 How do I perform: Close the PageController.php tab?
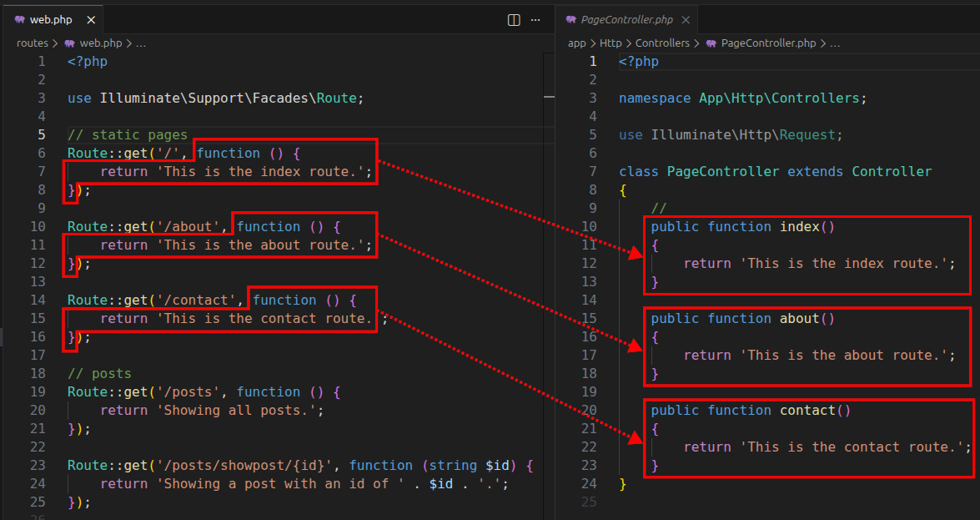685,20
